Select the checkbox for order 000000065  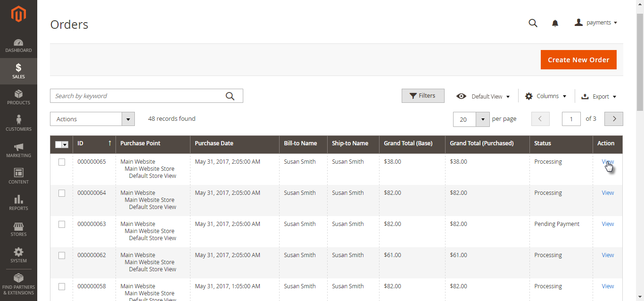tap(61, 162)
